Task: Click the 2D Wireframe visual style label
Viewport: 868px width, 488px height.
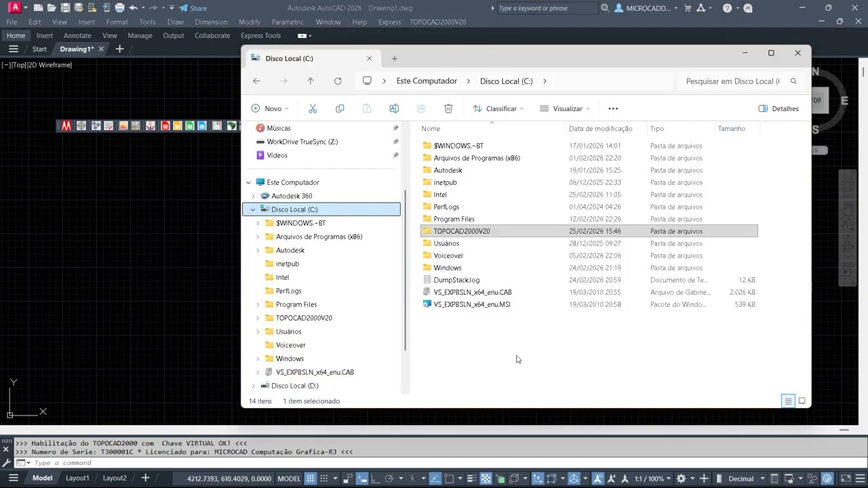Action: (50, 65)
